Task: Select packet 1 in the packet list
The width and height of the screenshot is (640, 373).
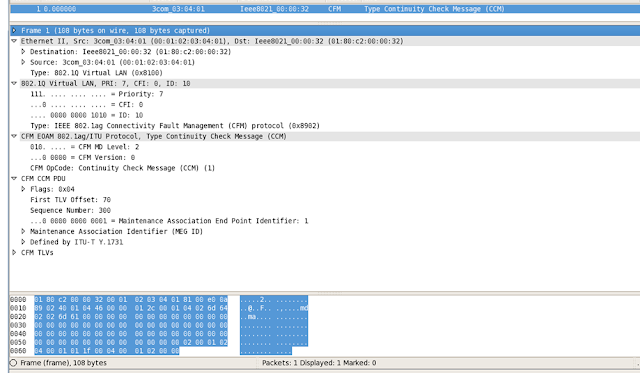Action: point(325,9)
